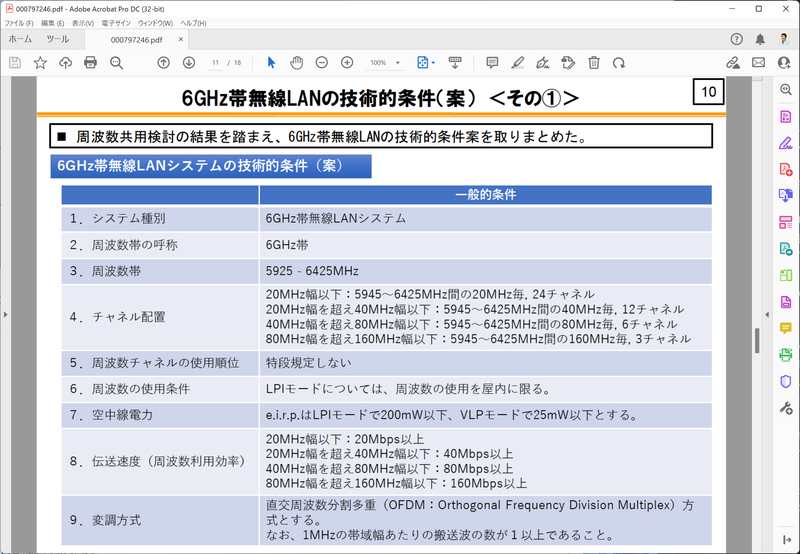800x554 pixels.
Task: Click the rotate page icon
Action: (619, 63)
